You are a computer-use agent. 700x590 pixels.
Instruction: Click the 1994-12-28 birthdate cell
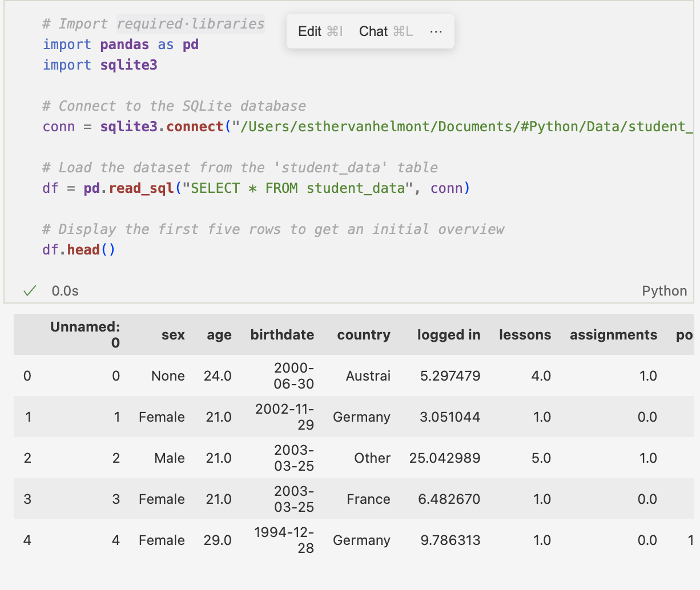[x=284, y=540]
